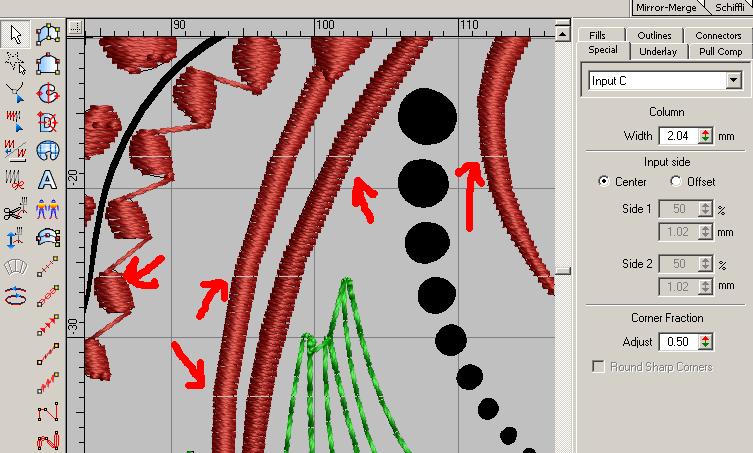The image size is (753, 453).
Task: Open the Schiffli tab
Action: [730, 8]
